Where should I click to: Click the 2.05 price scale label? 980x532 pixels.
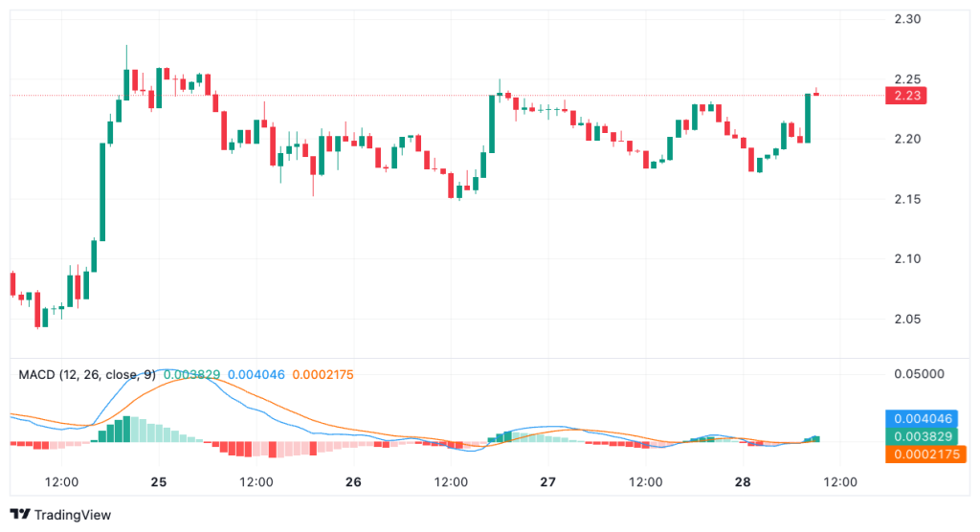[906, 319]
